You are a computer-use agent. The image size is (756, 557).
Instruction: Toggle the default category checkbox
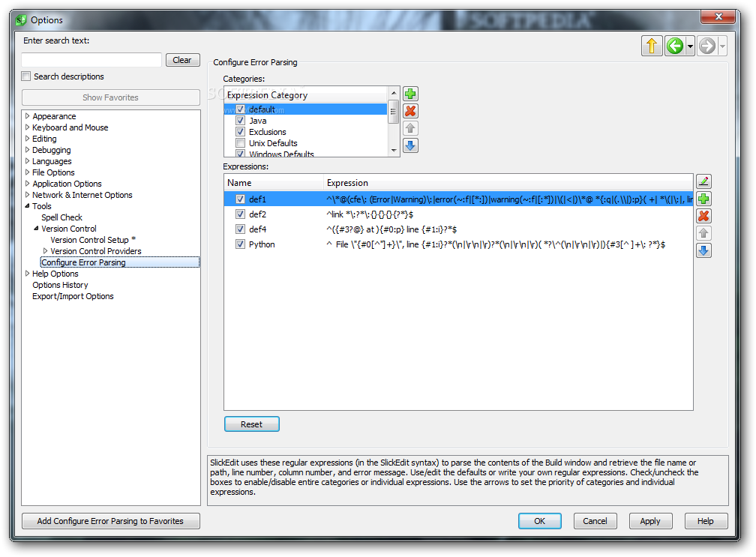[x=240, y=109]
